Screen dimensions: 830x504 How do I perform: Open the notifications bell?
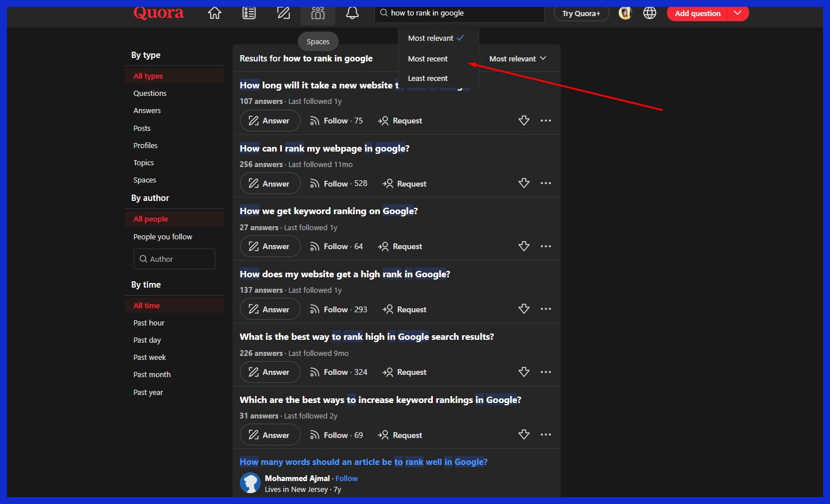coord(352,13)
